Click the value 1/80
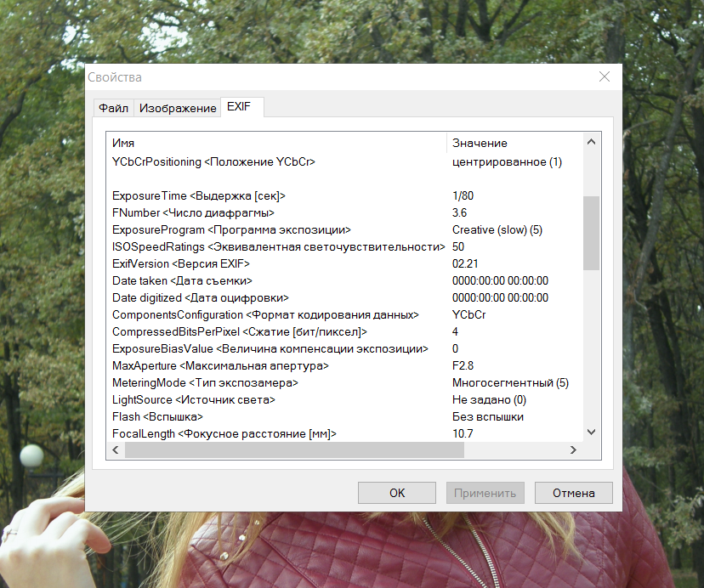 [x=463, y=195]
